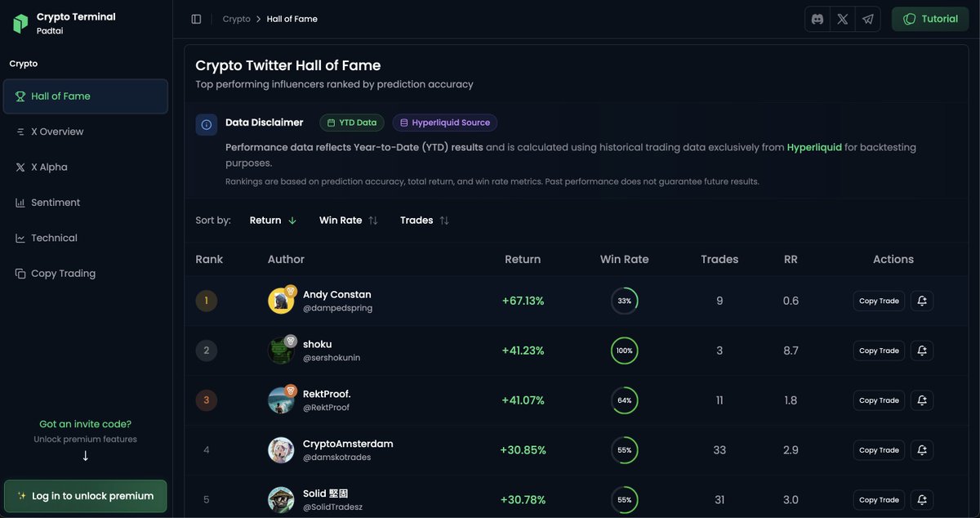Viewport: 980px width, 518px height.
Task: Sort the list by Win Rate
Action: point(348,221)
